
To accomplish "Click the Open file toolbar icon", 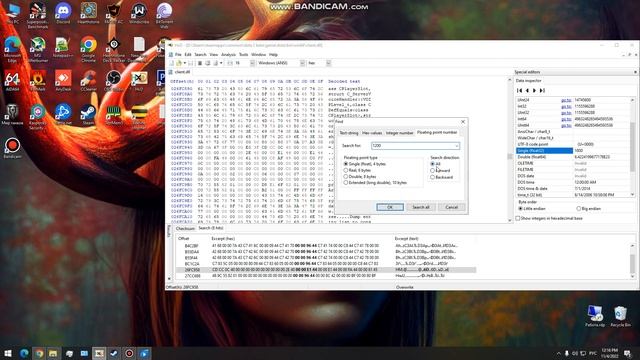I will point(178,63).
